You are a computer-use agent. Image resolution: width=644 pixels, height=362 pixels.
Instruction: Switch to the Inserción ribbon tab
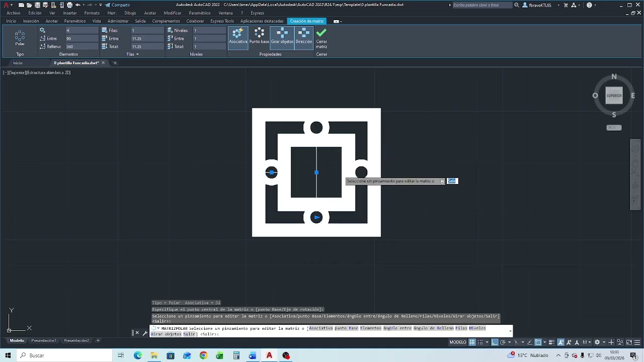tap(31, 21)
